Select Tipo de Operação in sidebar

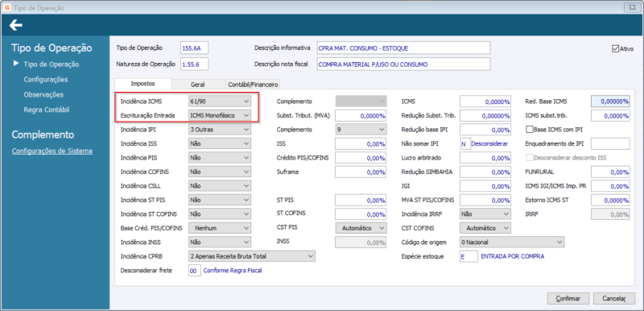52,64
